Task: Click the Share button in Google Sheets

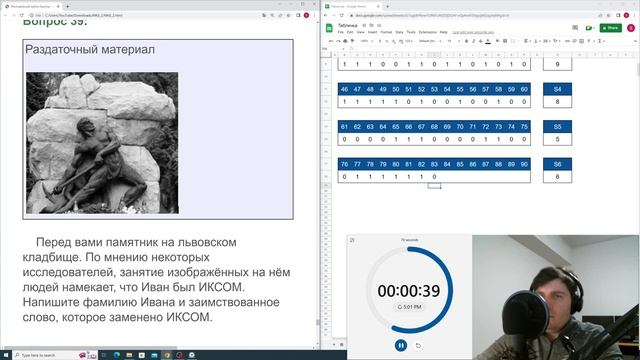Action: [x=611, y=28]
